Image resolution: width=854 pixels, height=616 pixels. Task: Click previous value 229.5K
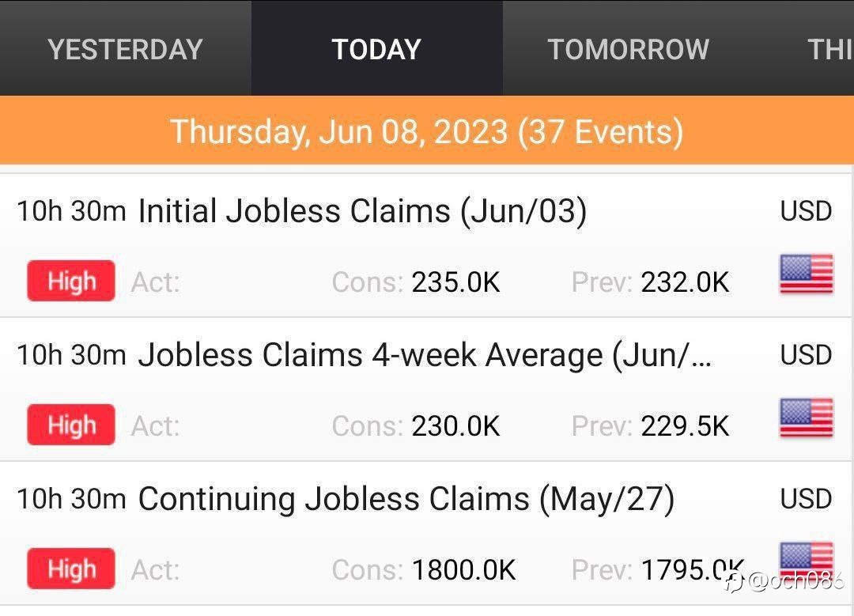coord(685,426)
